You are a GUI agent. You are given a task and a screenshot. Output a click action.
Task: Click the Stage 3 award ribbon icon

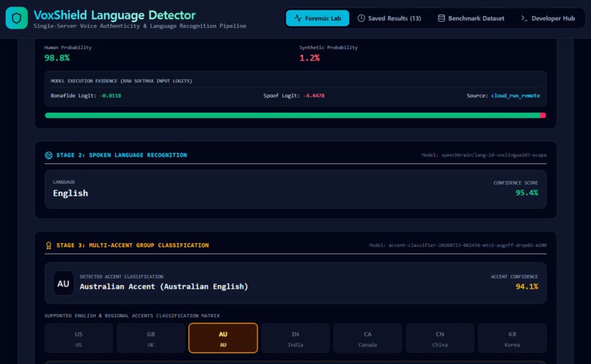(x=48, y=245)
